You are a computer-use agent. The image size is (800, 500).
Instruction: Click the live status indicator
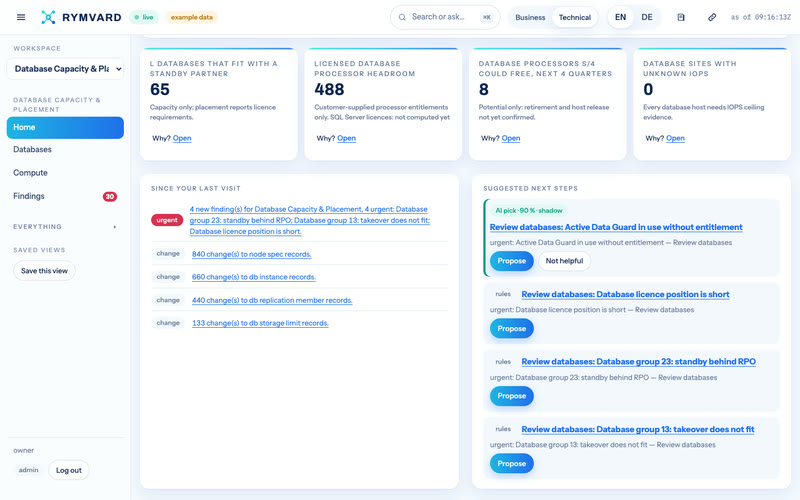point(144,17)
